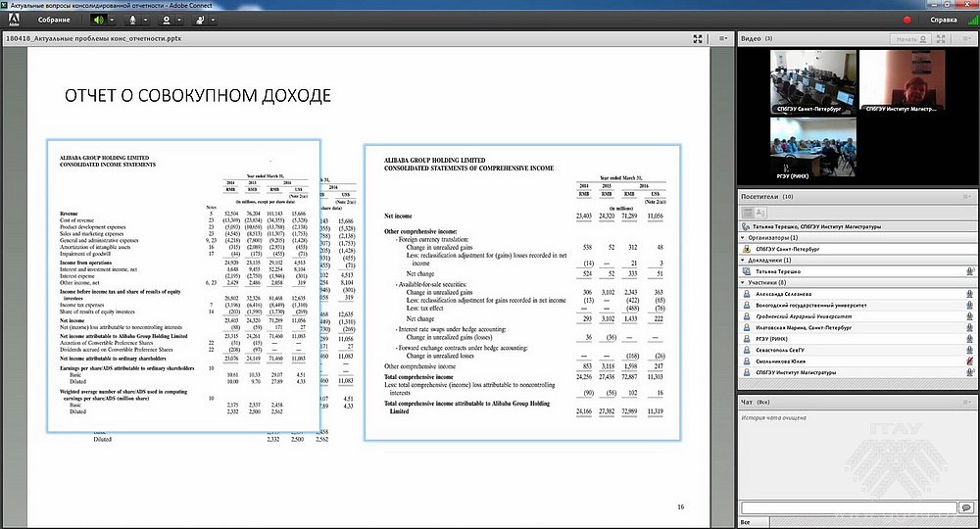Select РГЭУ (РИНХ) video thumbnail

(813, 149)
